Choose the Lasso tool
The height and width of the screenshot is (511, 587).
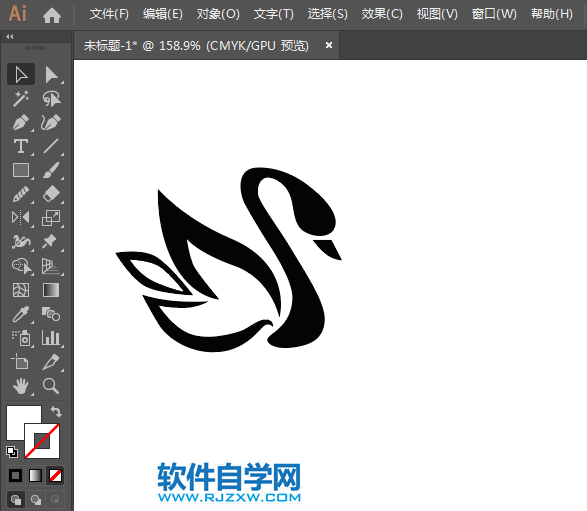[51, 98]
